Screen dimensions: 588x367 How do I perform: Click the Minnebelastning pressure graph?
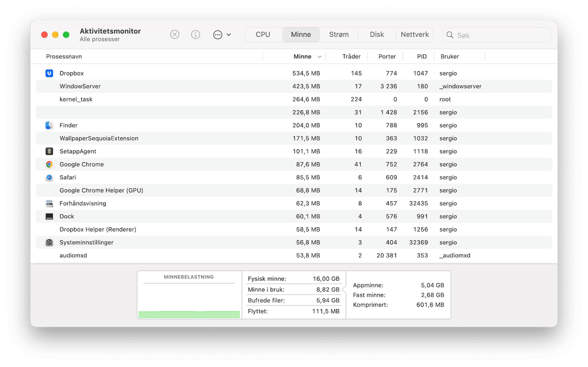pyautogui.click(x=189, y=295)
